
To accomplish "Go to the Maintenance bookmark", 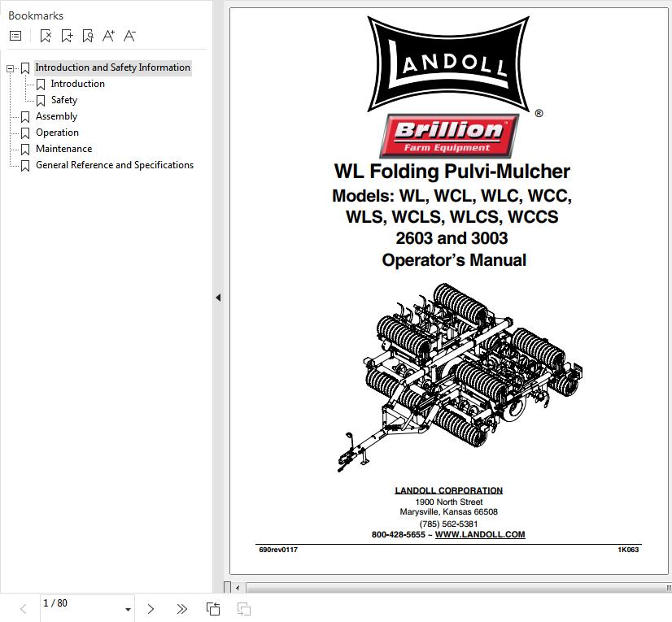I will tap(63, 149).
